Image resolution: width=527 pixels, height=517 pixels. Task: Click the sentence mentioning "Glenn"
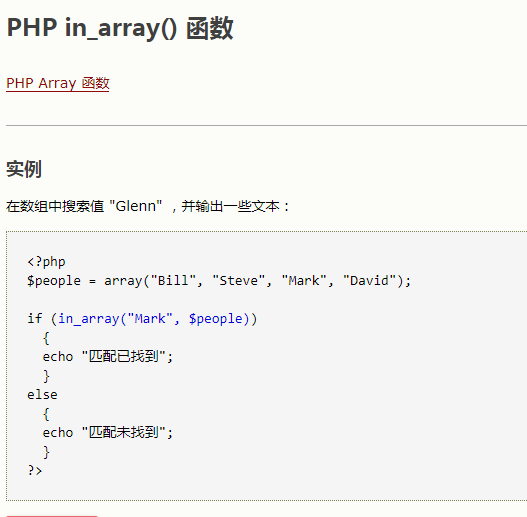click(x=148, y=206)
